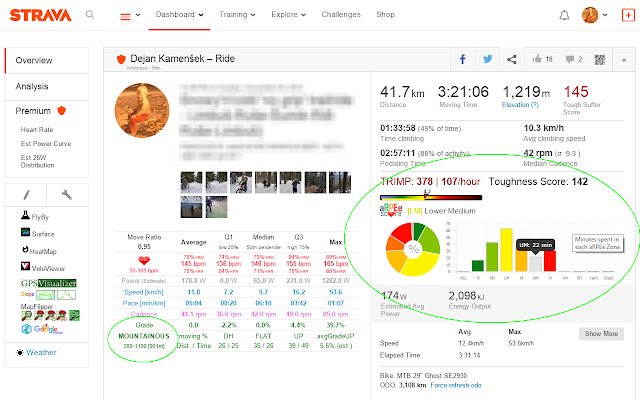Click the athlete profile photo
640x400 pixels.
pyautogui.click(x=142, y=110)
